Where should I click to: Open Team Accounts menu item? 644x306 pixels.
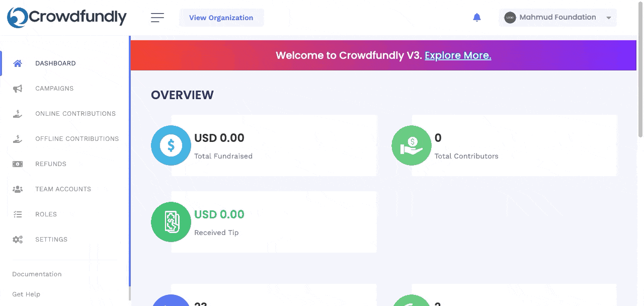(63, 189)
